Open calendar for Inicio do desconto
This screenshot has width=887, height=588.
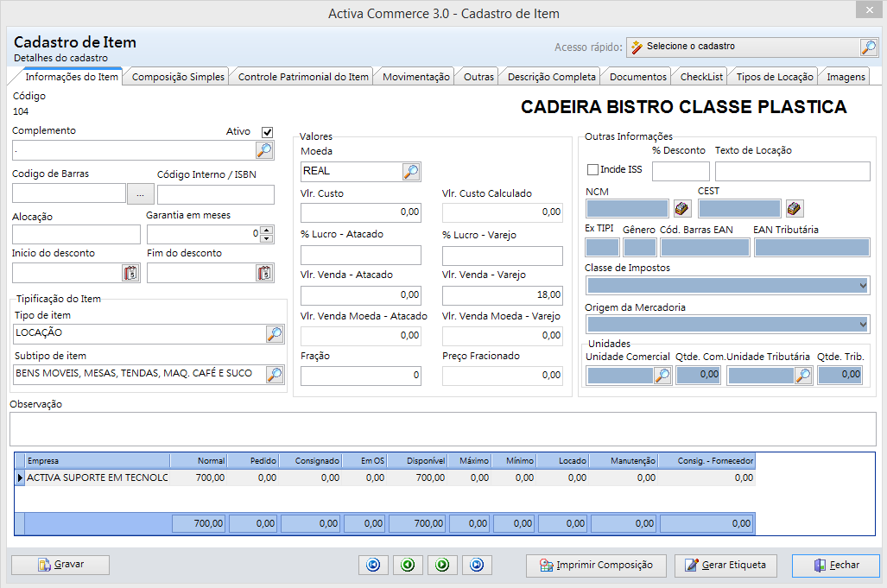[x=130, y=273]
